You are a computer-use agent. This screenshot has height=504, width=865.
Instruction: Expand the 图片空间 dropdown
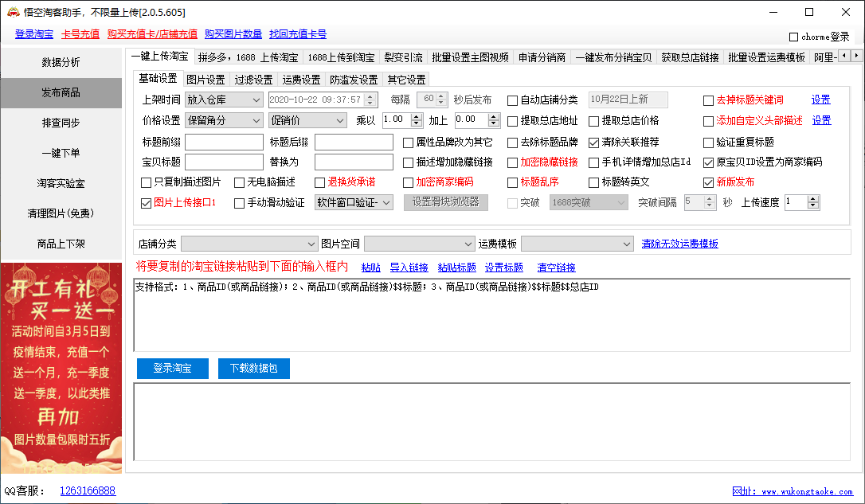pos(419,244)
